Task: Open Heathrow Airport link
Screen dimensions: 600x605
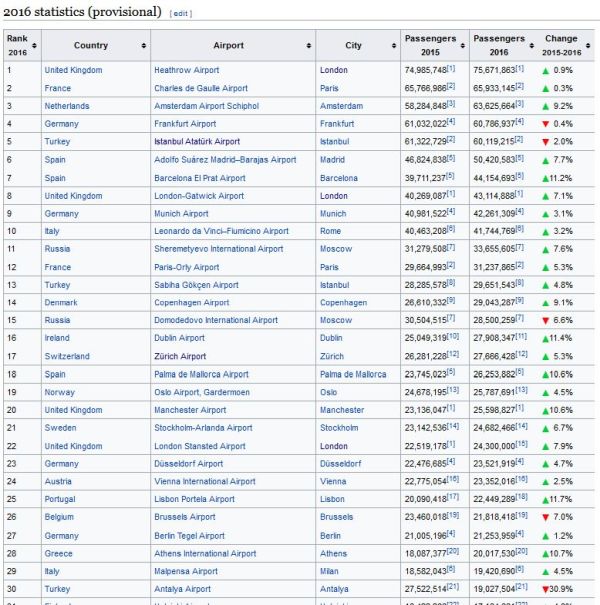Action: tap(186, 70)
